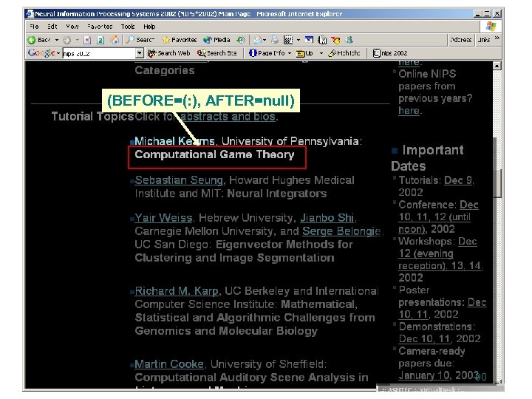Expand the Google search box history dropdown

(x=140, y=53)
